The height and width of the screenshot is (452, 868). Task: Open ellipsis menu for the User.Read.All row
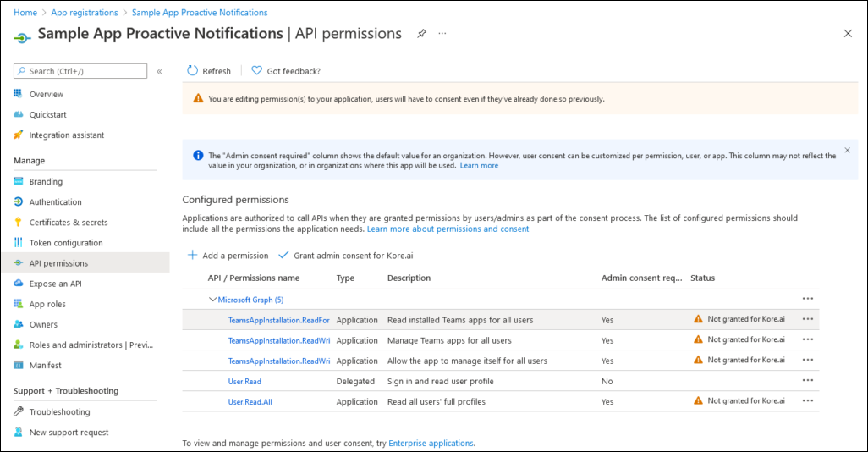click(808, 400)
